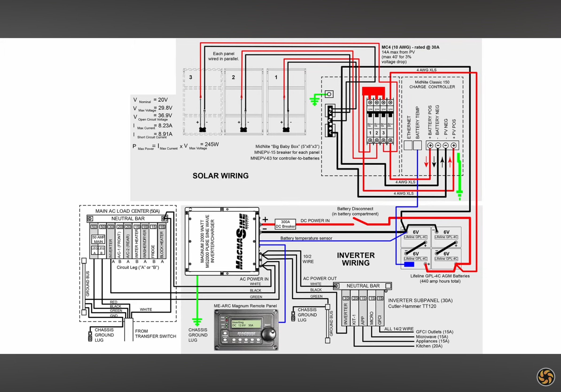The image size is (561, 392).
Task: Click the blue battery temperature sensor block
Action: pyautogui.click(x=409, y=264)
